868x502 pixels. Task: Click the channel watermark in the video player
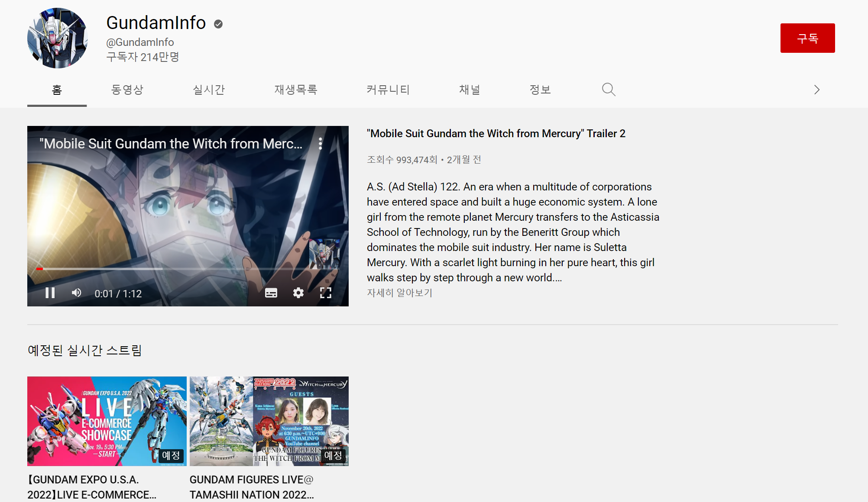[324, 254]
